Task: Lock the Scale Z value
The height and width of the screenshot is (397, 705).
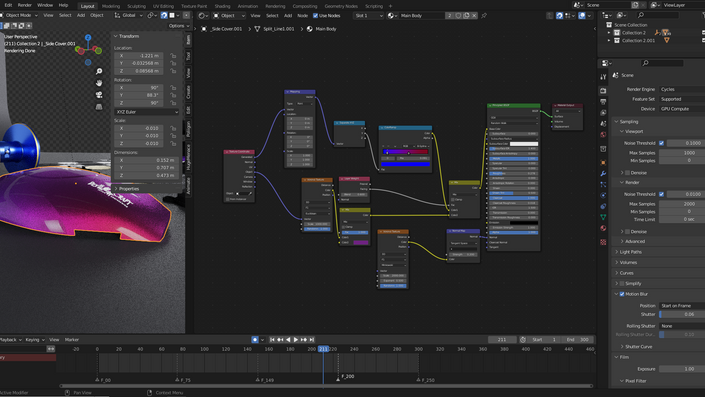Action: 173,143
